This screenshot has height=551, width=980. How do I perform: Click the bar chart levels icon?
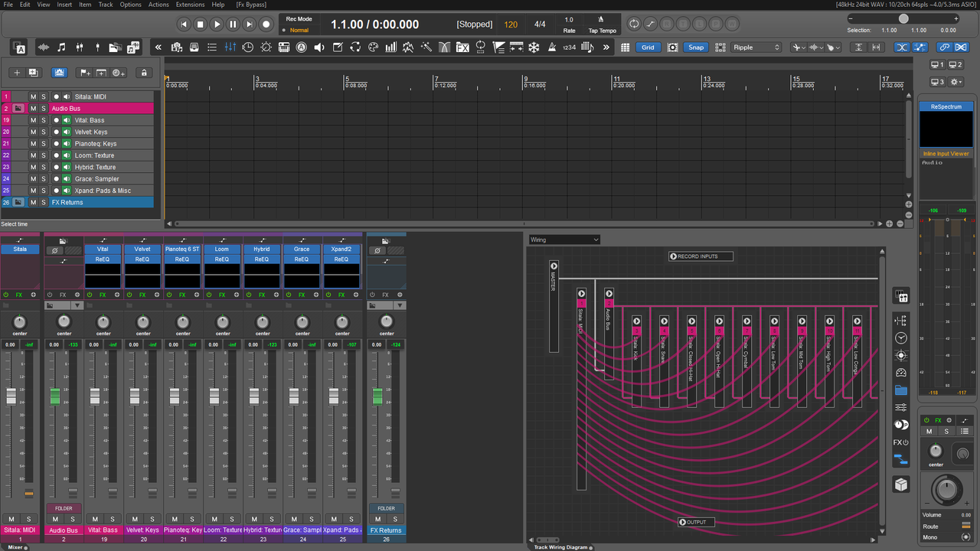pyautogui.click(x=391, y=47)
